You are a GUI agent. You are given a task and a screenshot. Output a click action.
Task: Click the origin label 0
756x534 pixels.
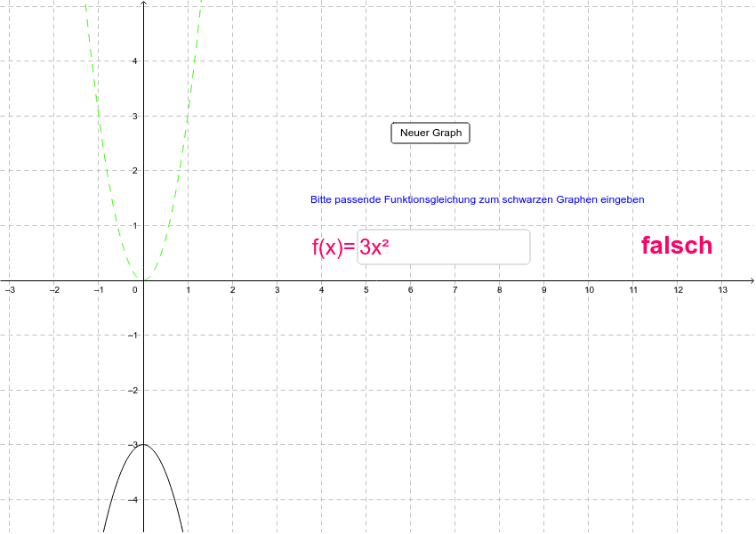[x=135, y=289]
